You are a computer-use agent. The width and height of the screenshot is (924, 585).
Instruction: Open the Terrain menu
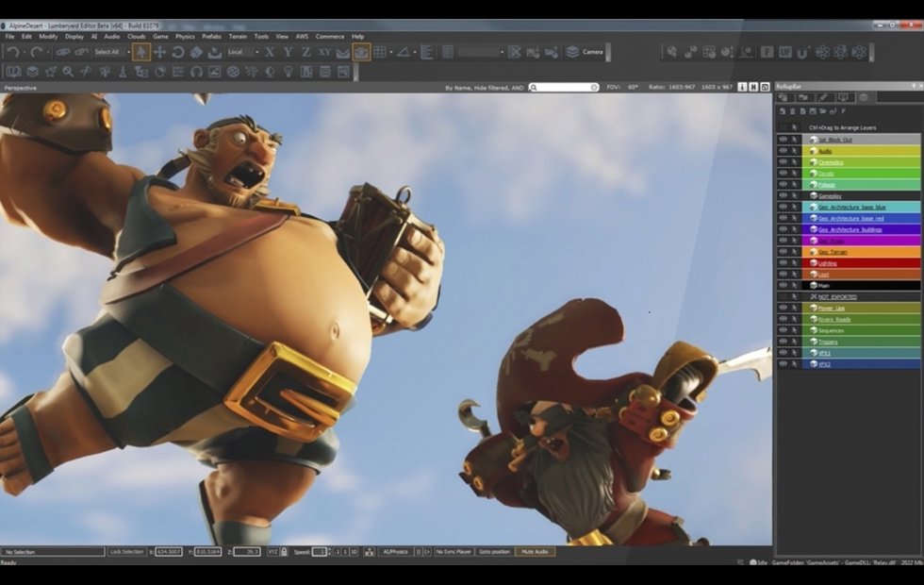(238, 36)
